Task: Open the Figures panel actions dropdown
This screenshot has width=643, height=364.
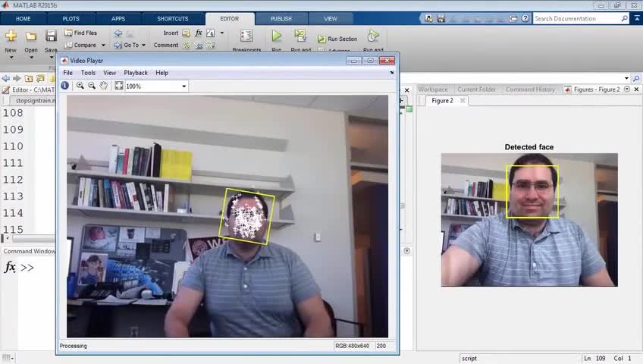Action: [x=627, y=89]
